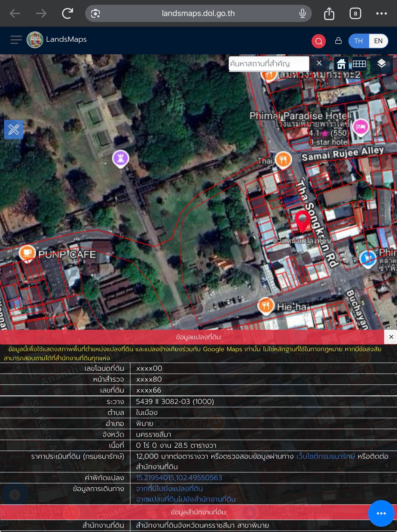Reload the page in the browser
The height and width of the screenshot is (532, 397).
coord(67,14)
